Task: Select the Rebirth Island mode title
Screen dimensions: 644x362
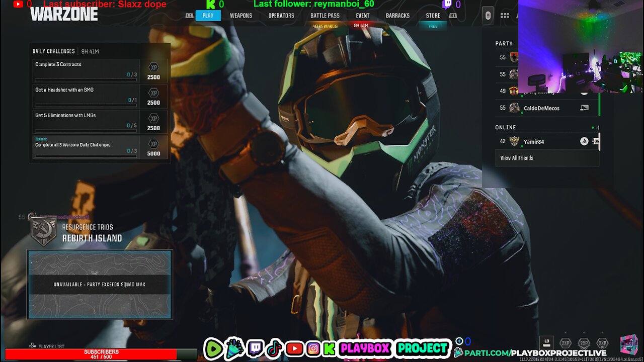Action: (x=92, y=238)
